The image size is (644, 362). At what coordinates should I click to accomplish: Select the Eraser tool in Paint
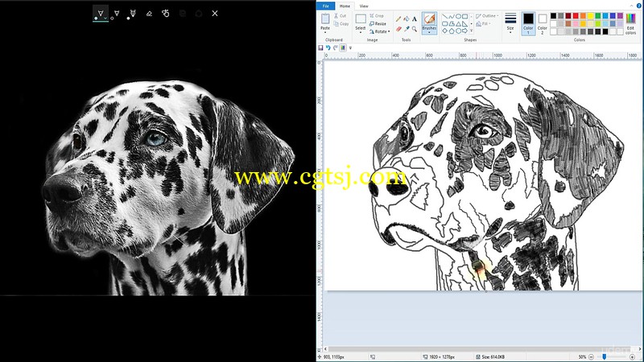coord(398,29)
